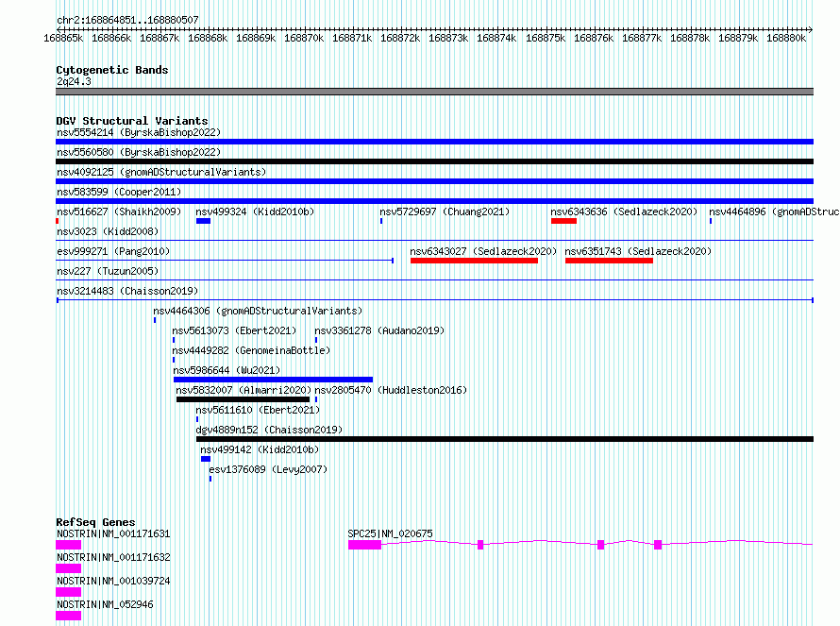Open the SPC25|NM_020675 gene label
The width and height of the screenshot is (840, 626).
click(x=390, y=533)
